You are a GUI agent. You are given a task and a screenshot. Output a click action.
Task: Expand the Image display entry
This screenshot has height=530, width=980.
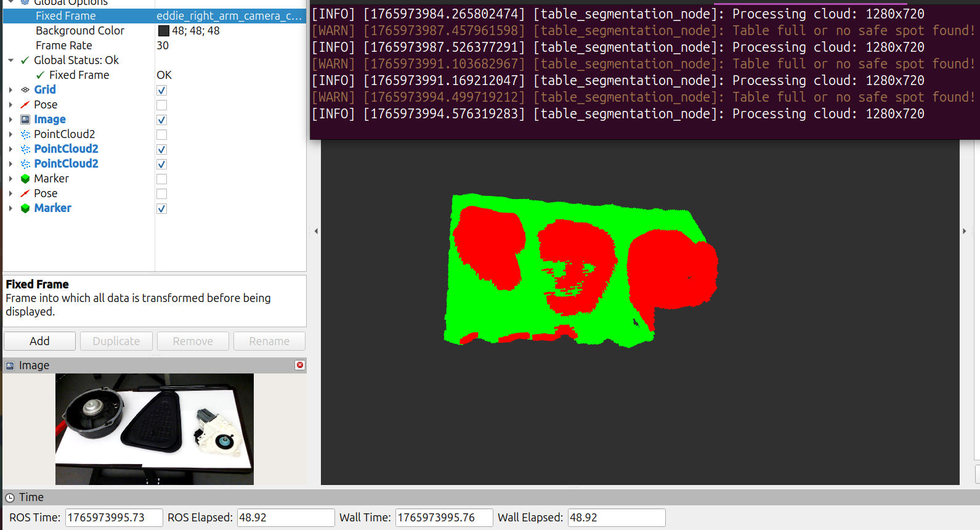(x=10, y=120)
